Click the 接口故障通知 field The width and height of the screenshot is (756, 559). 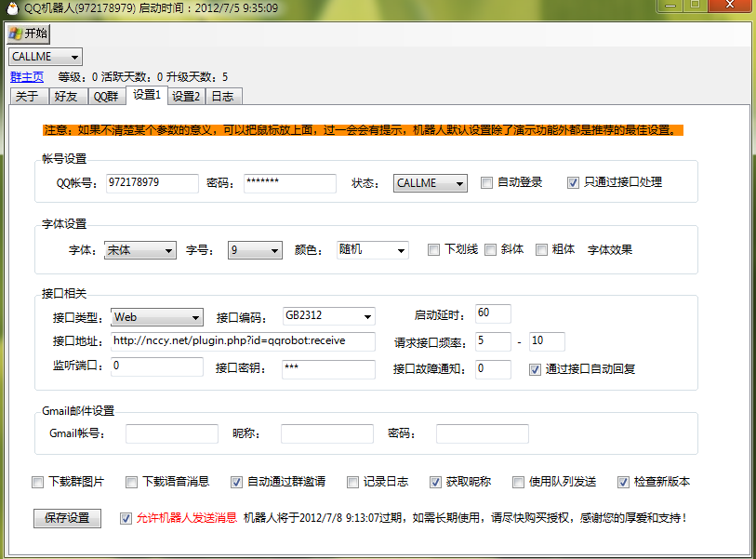click(493, 369)
